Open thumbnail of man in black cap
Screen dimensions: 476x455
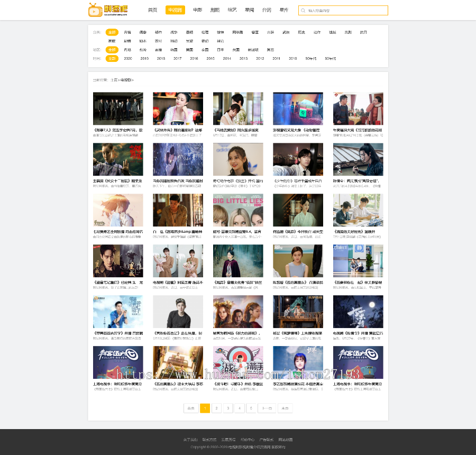178,311
